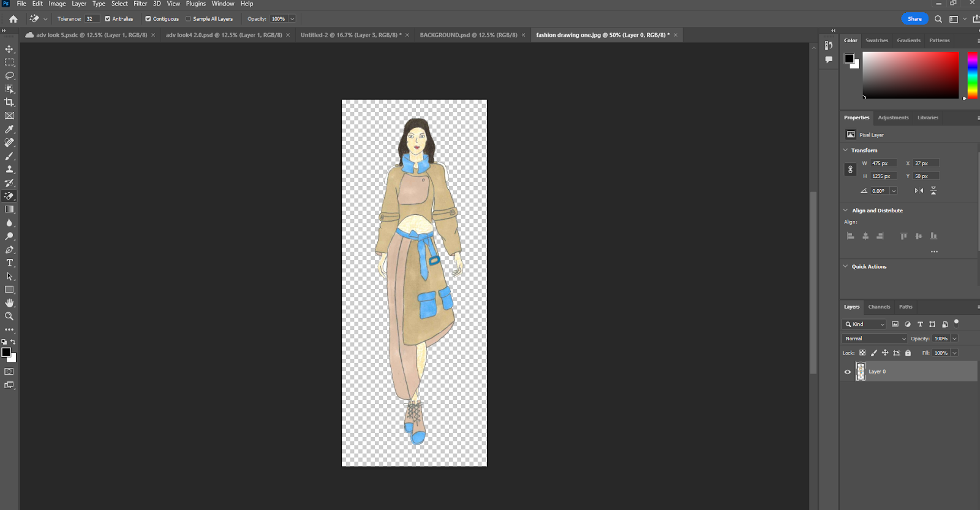Screen dimensions: 980x510
Task: Select the Magic Eraser tool
Action: (x=9, y=196)
